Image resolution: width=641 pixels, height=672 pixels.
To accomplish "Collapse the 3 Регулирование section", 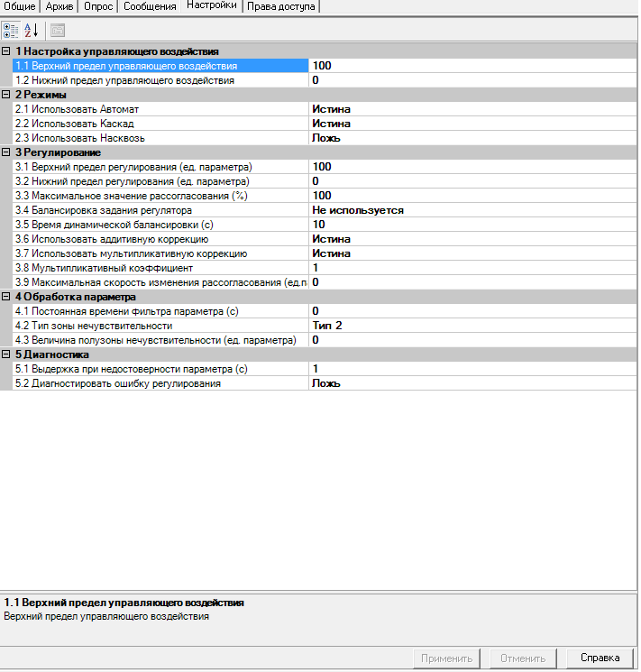I will tap(6, 152).
